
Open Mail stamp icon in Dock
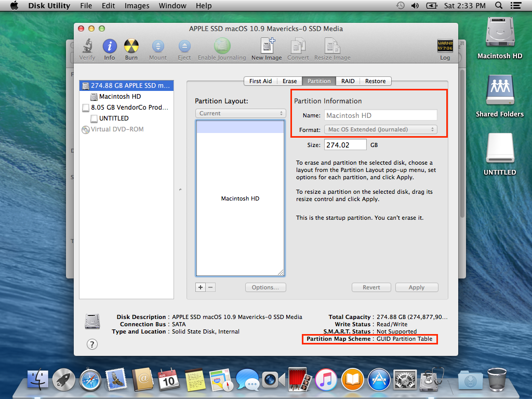(x=116, y=379)
